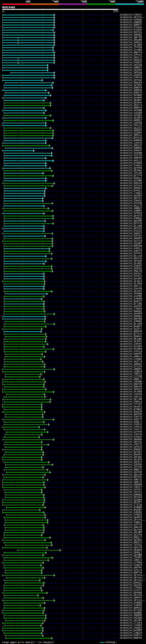This screenshot has width=146, height=644.
Task: Select hit label UniRef100_Q53N47
Action: (131, 100)
